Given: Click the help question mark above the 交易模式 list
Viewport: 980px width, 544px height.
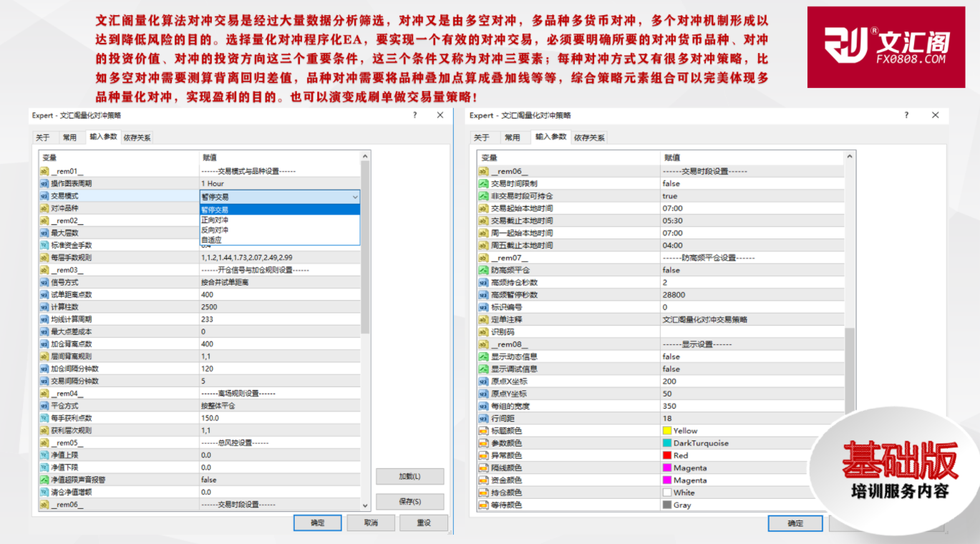Looking at the screenshot, I should [x=415, y=115].
